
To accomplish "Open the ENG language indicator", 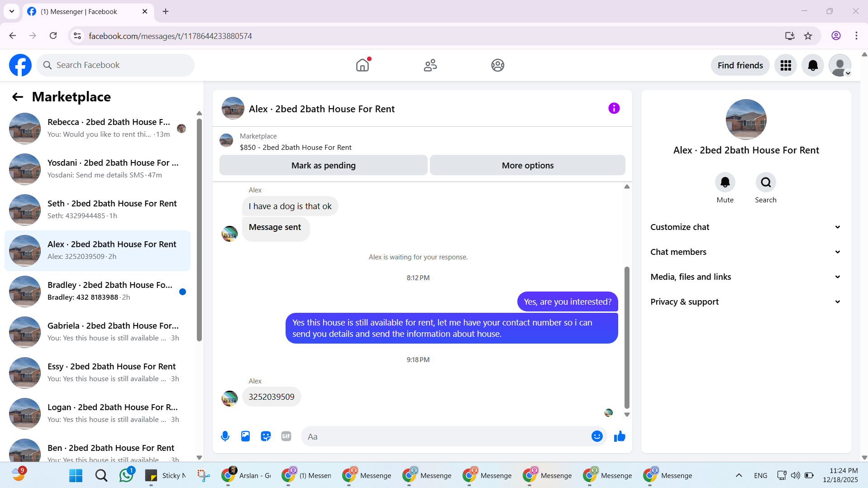I will [760, 475].
